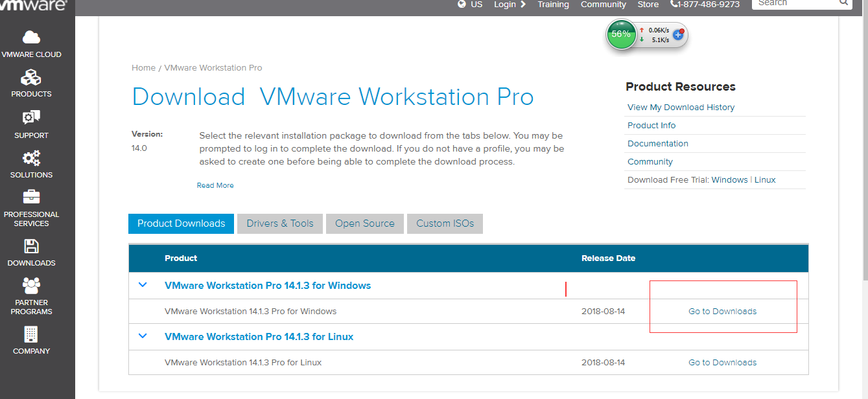This screenshot has width=868, height=399.
Task: Open Community link under Product Resources
Action: point(650,162)
